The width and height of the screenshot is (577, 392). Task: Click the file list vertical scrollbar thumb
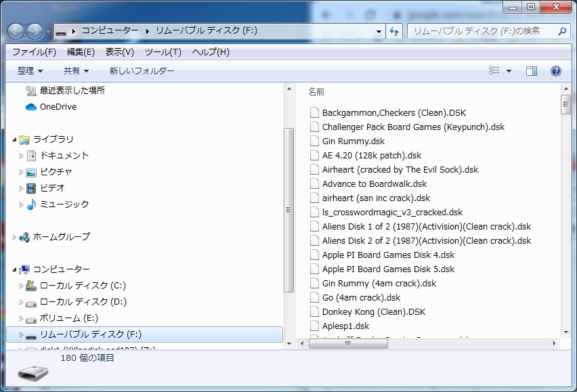coord(565,104)
